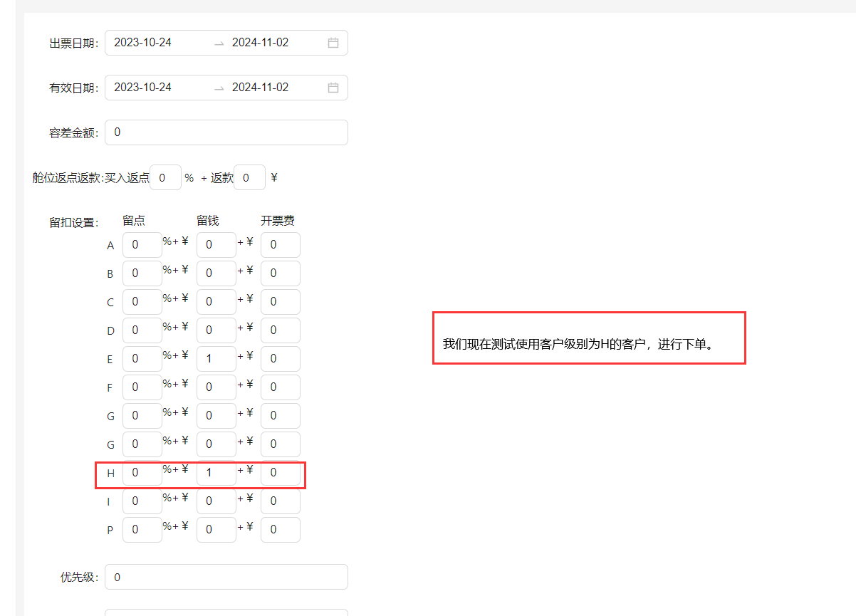Select the 出票日期 start date 2023-10-24
Image resolution: width=856 pixels, height=616 pixels.
point(143,43)
